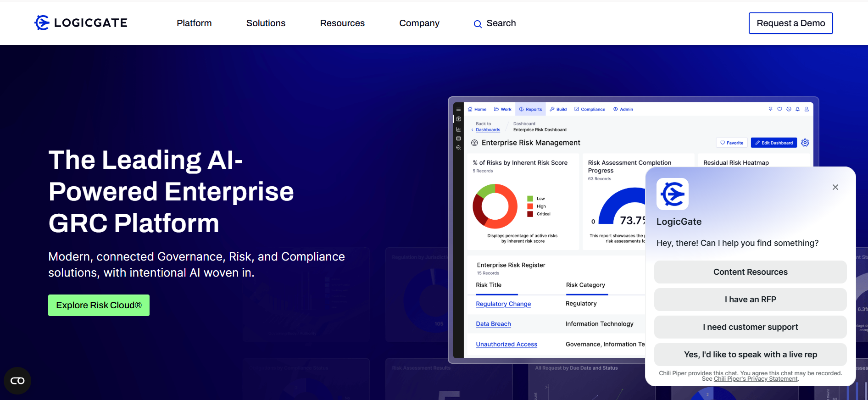Screen dimensions: 868x400
Task: Click the heart favorites icon in the dashboard top bar
Action: (x=779, y=109)
